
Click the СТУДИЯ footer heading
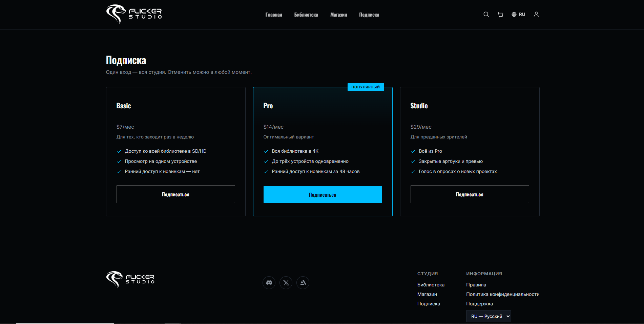(428, 274)
